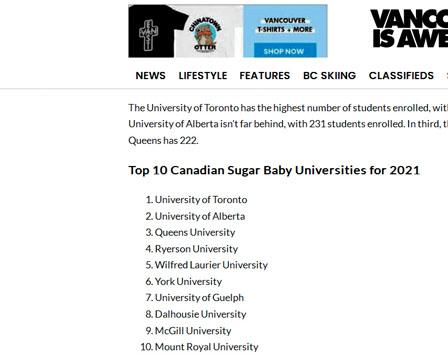Open the LIFESTYLE menu item
Screen dimensions: 448x363
203,76
